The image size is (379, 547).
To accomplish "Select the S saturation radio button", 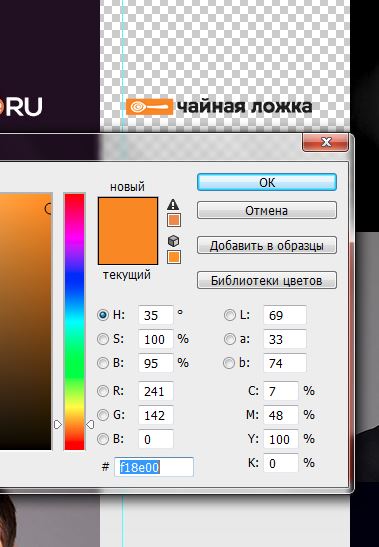I will (103, 339).
